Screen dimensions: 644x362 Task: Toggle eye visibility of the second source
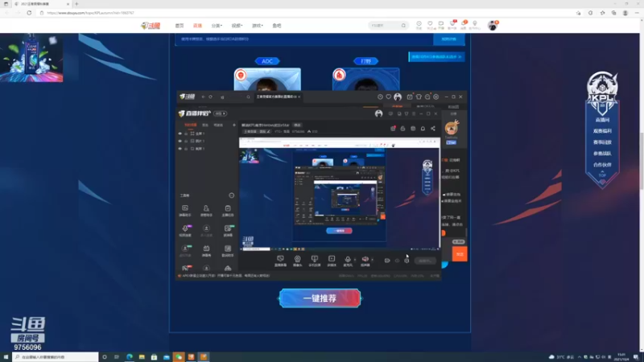click(180, 141)
